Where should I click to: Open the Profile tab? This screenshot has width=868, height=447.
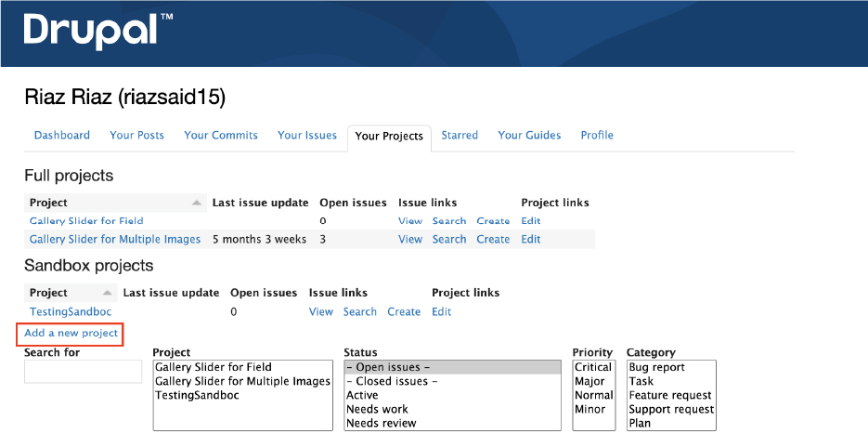[x=597, y=135]
